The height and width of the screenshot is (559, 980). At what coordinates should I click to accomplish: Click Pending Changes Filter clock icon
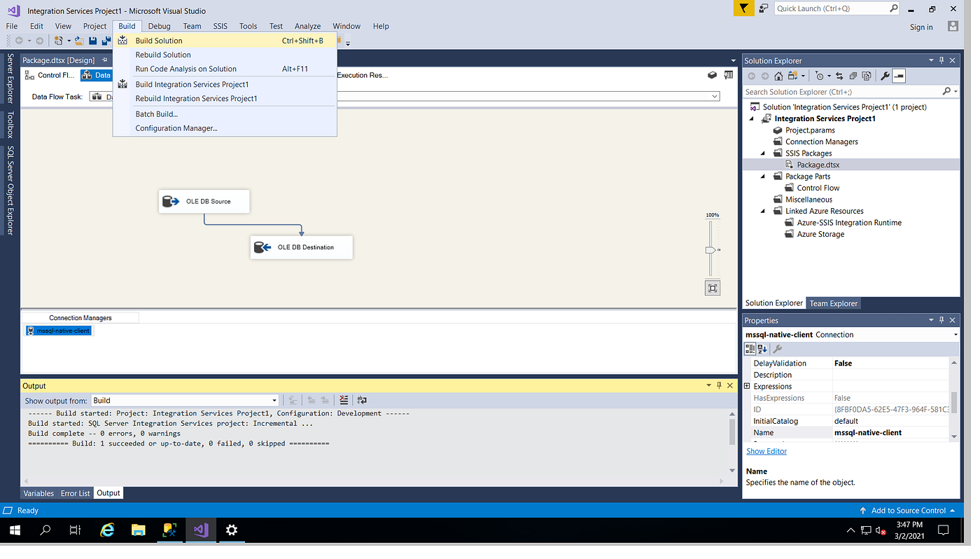(820, 76)
